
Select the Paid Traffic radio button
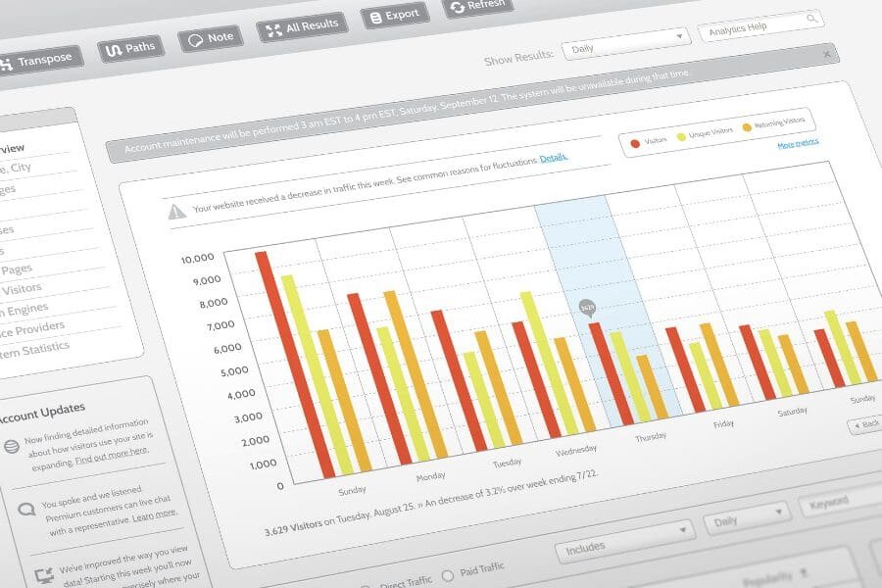coord(449,574)
